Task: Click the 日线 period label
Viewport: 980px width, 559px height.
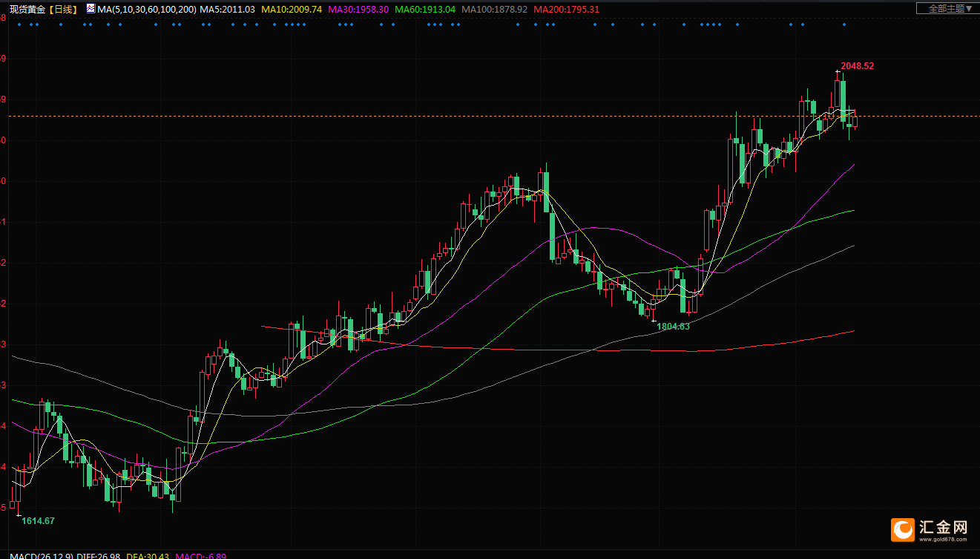Action: pos(65,10)
